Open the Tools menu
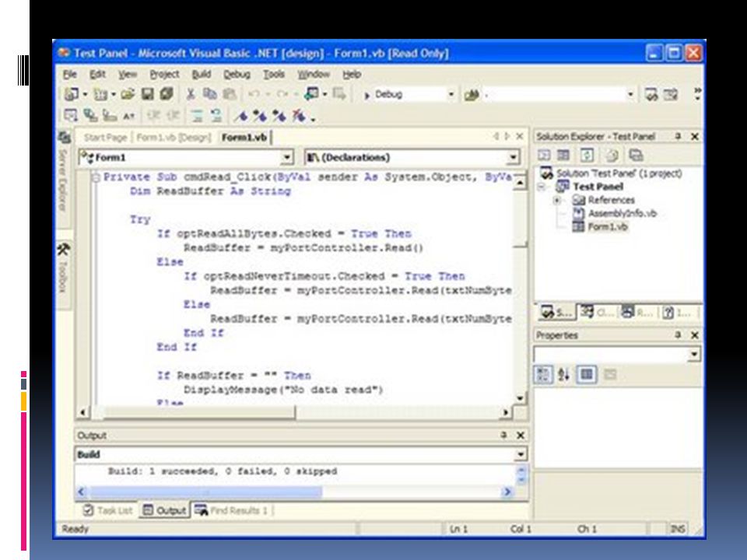The width and height of the screenshot is (747, 560). click(274, 75)
